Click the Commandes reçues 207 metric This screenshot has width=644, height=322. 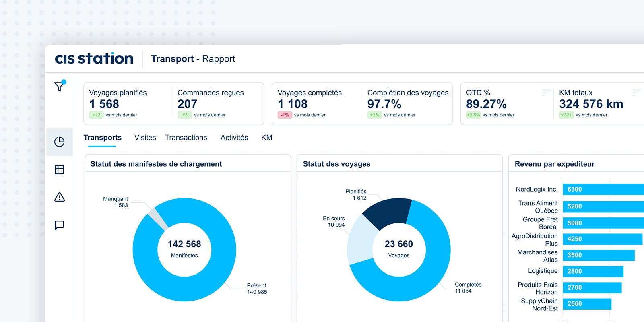pyautogui.click(x=188, y=104)
